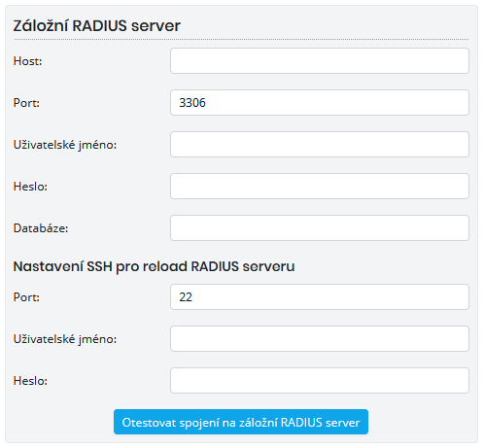Focus the Port field containing 3306
This screenshot has width=484, height=448.
[320, 103]
